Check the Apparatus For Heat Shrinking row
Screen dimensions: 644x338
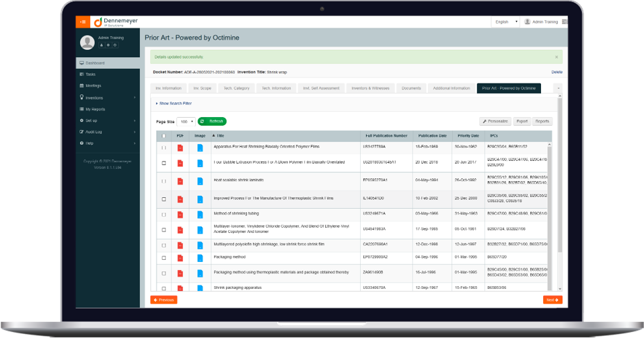click(x=164, y=148)
